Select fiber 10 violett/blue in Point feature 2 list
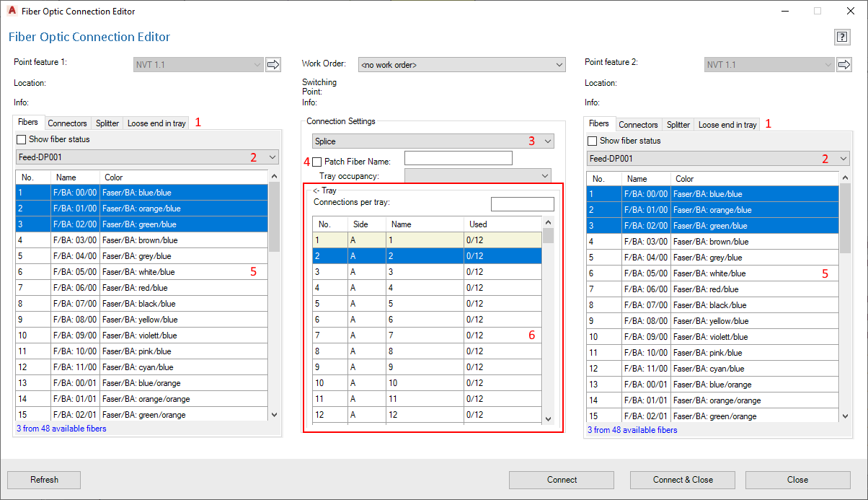The image size is (868, 500). [713, 337]
